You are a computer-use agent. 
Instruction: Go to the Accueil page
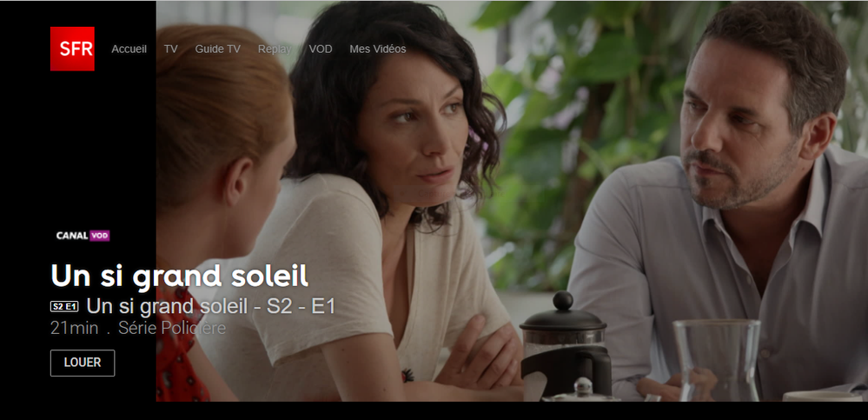[x=129, y=50]
